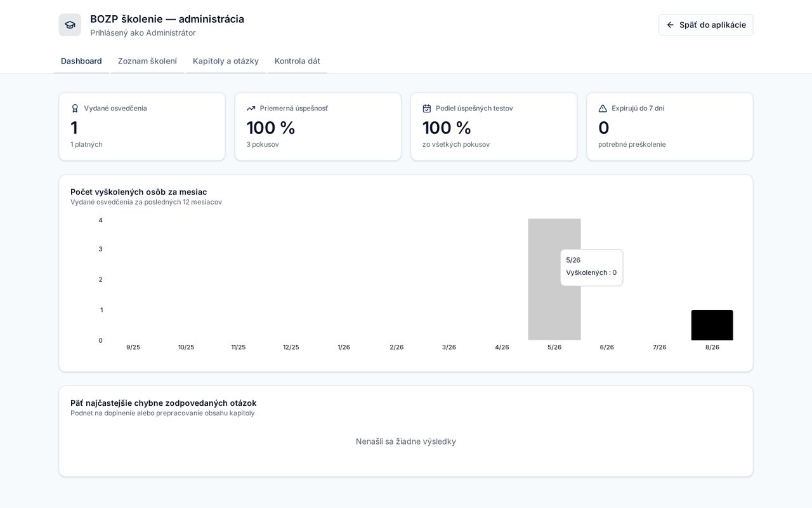The image size is (812, 508).
Task: Click the 'potrebné preškolenie' text
Action: pos(632,145)
